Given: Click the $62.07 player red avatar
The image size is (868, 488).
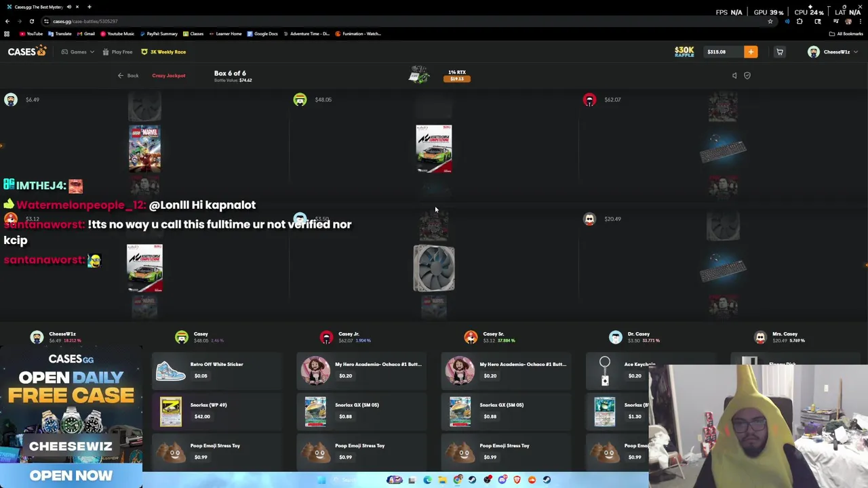Looking at the screenshot, I should (x=589, y=100).
